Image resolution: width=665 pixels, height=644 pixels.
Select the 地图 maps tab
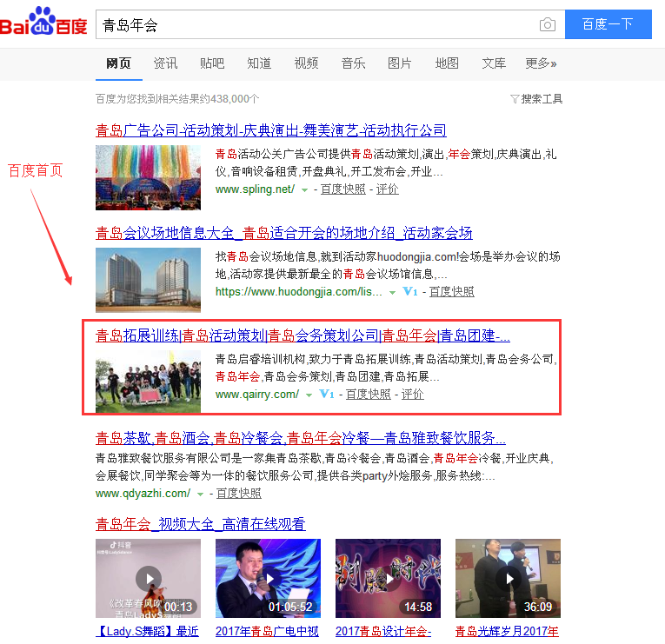[x=447, y=63]
